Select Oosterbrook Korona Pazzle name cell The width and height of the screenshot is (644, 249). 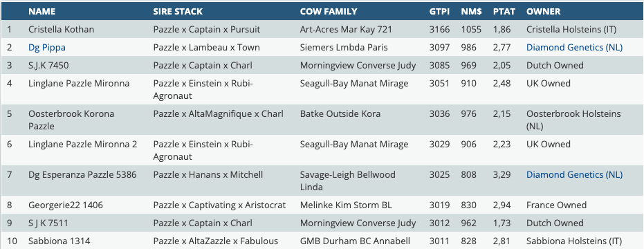[x=71, y=120]
